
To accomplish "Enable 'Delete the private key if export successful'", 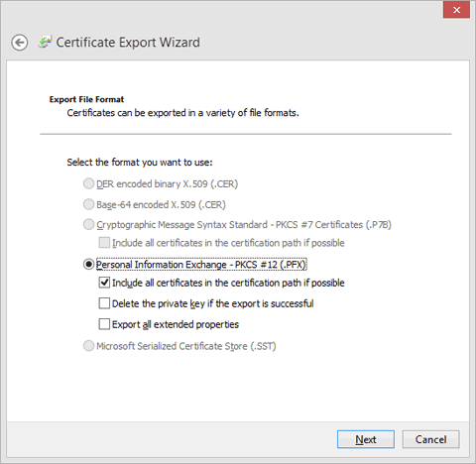I will (104, 303).
